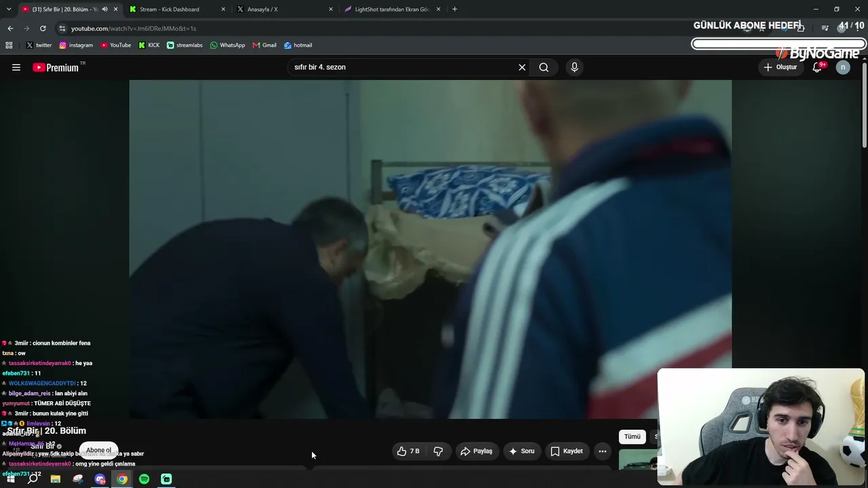
Task: Save video with Kaydet button
Action: [x=566, y=451]
